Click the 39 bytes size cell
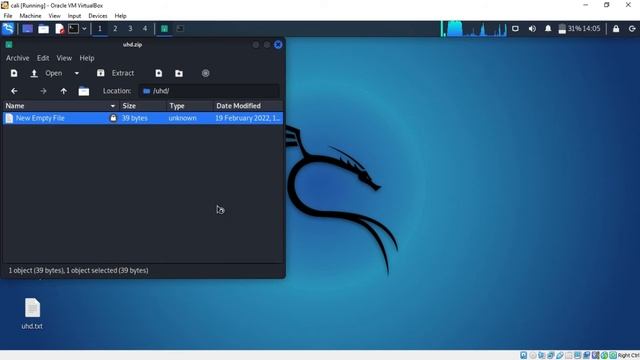 point(135,118)
